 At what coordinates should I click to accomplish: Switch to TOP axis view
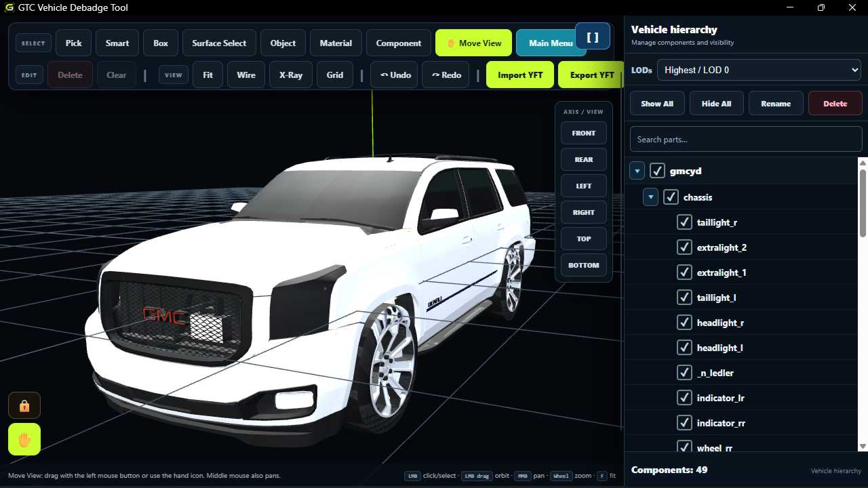click(x=583, y=239)
